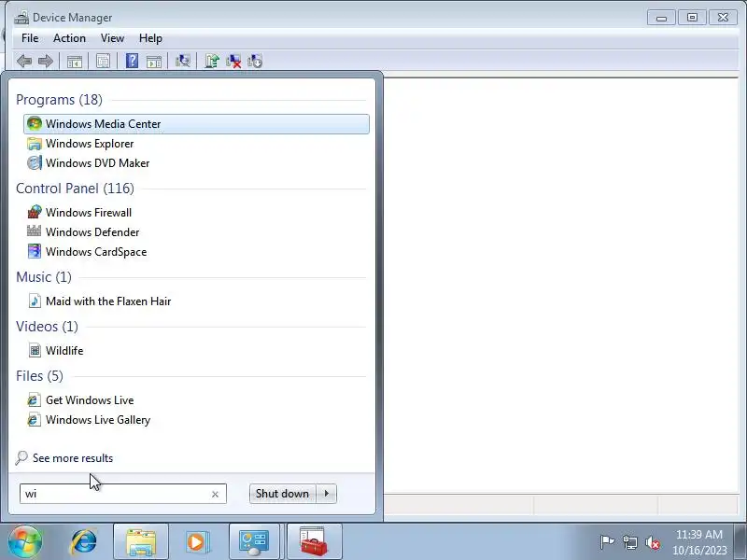Open the Help menu
Viewport: 747px width, 560px height.
click(150, 38)
